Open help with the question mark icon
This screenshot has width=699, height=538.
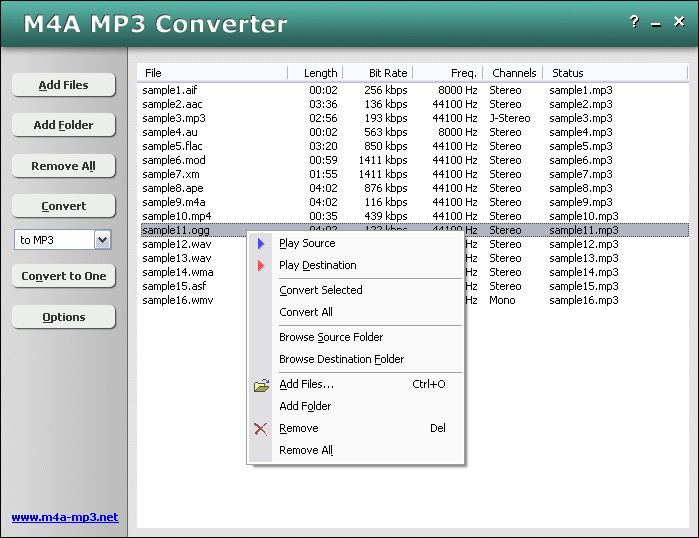[634, 23]
